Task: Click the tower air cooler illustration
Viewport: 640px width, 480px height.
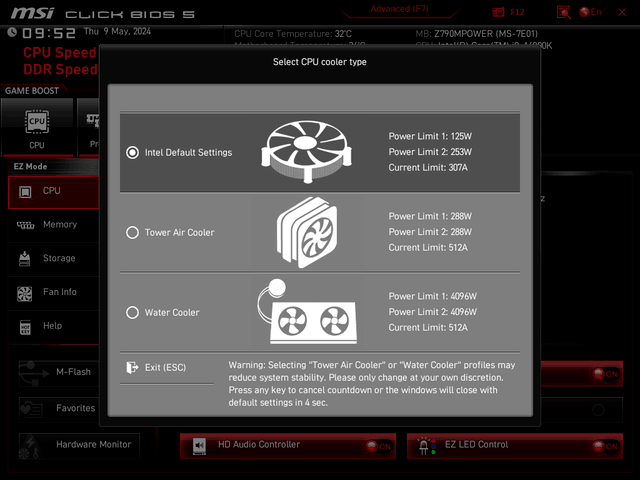Action: [307, 232]
